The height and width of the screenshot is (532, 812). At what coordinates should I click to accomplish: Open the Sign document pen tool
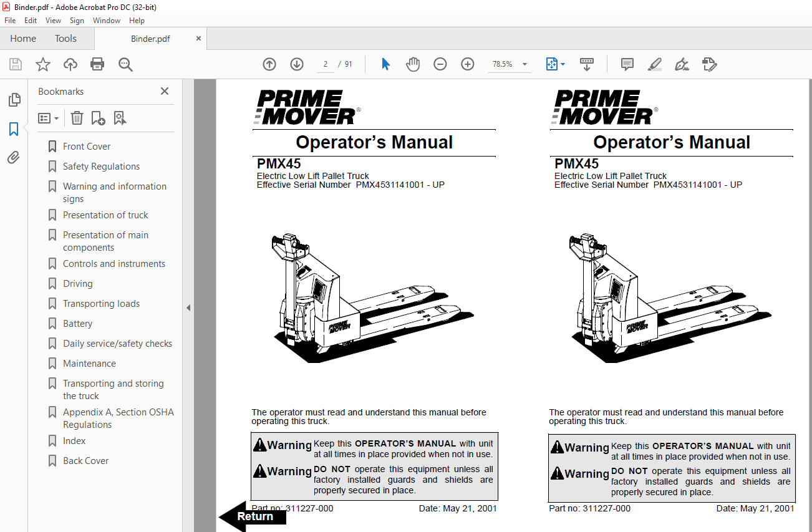point(682,64)
